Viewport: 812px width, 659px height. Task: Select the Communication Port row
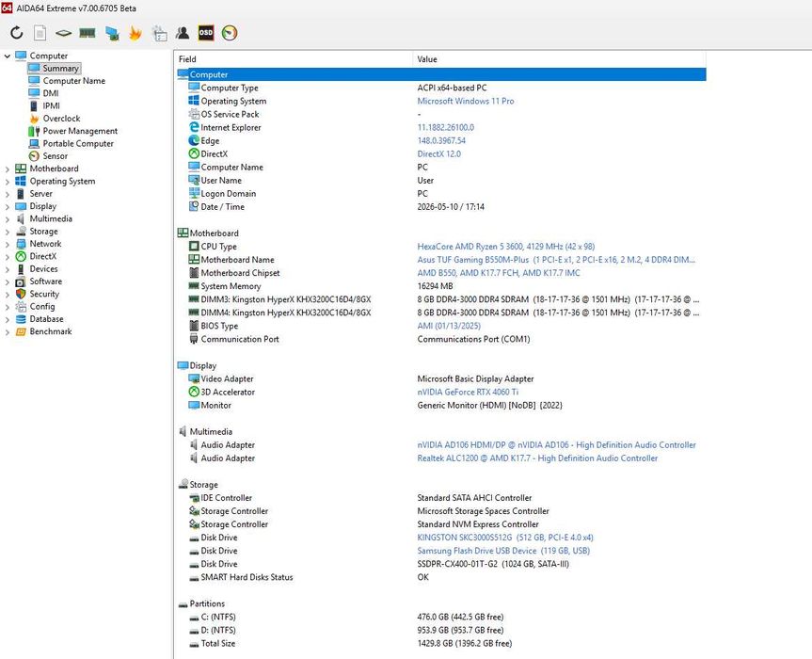point(441,339)
